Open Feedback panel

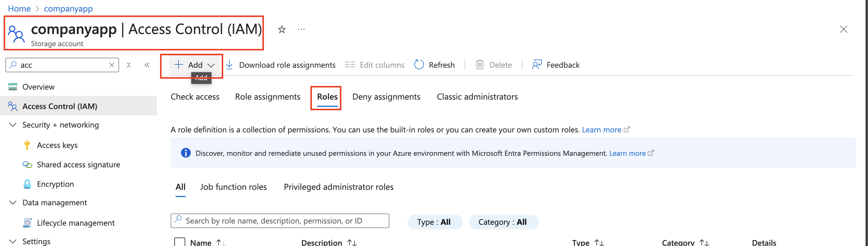[556, 65]
